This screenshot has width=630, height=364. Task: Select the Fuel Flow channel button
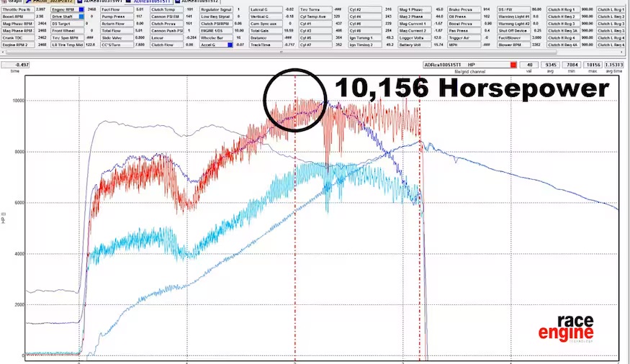pos(117,9)
